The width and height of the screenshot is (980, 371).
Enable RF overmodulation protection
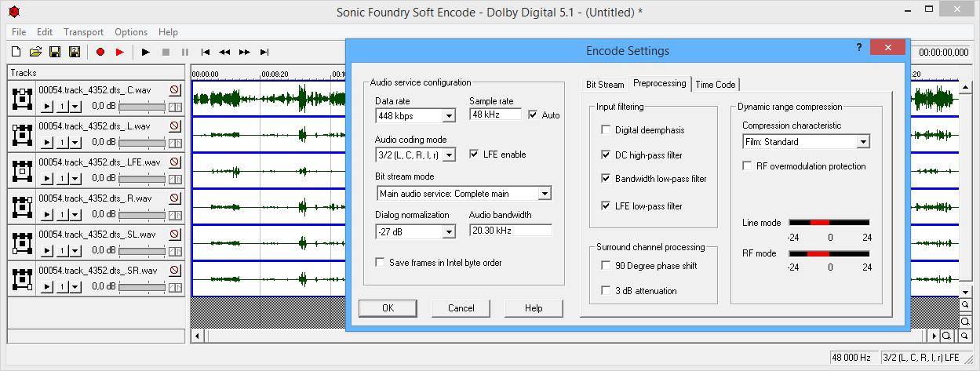pyautogui.click(x=748, y=165)
